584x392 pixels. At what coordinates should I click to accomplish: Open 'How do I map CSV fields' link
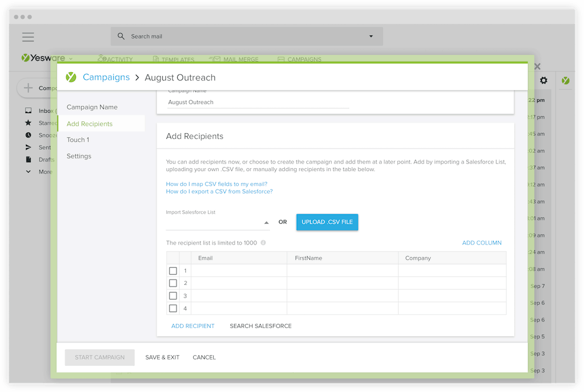point(216,184)
